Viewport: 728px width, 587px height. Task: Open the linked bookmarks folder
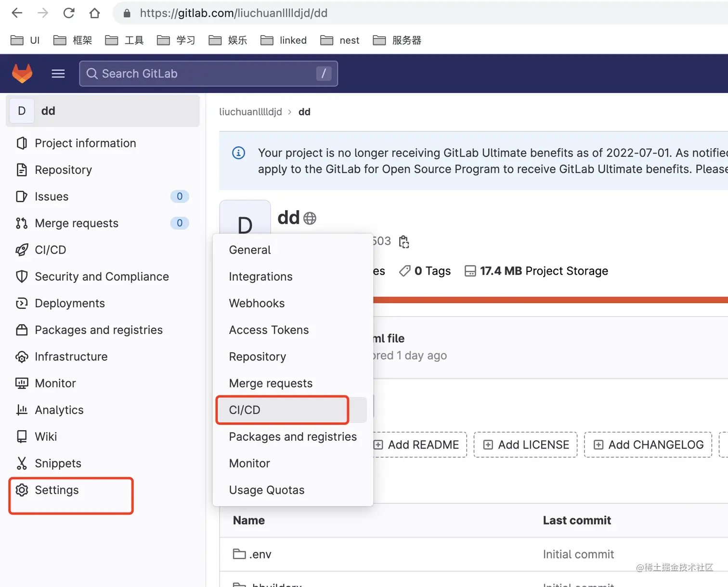[284, 40]
